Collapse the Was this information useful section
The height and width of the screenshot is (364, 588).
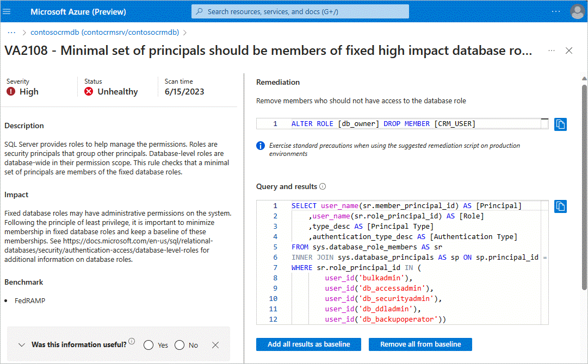(x=22, y=345)
